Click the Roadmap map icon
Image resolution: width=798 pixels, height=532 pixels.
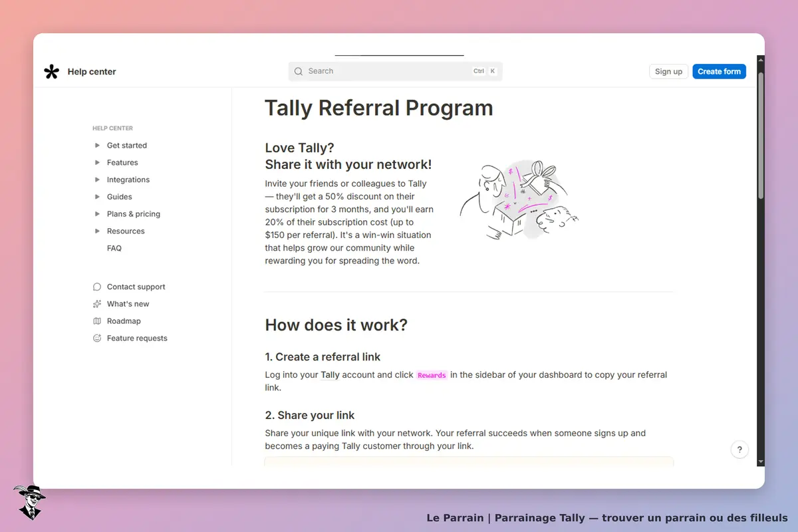(x=97, y=321)
